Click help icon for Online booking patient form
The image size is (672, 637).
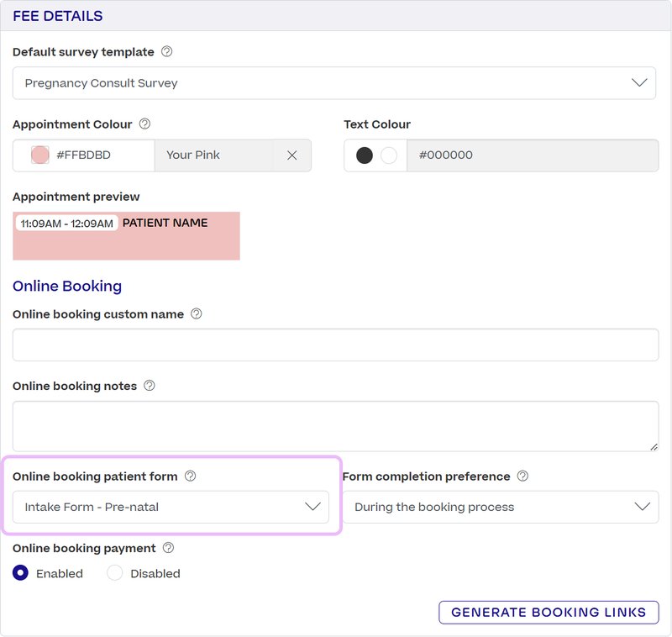click(191, 476)
